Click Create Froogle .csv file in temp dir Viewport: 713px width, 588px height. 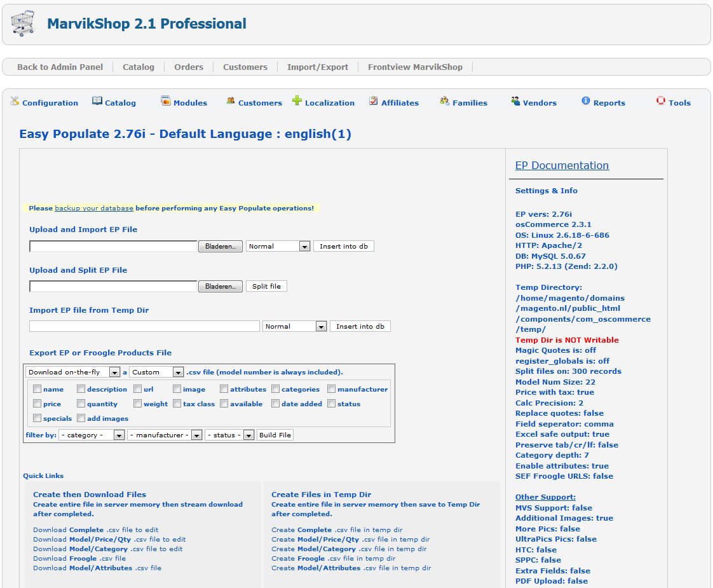[x=334, y=558]
